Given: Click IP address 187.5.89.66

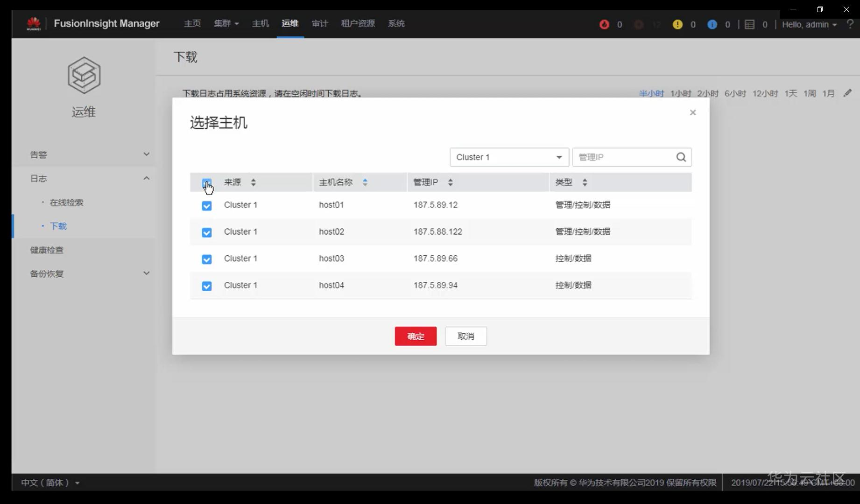Looking at the screenshot, I should [436, 259].
